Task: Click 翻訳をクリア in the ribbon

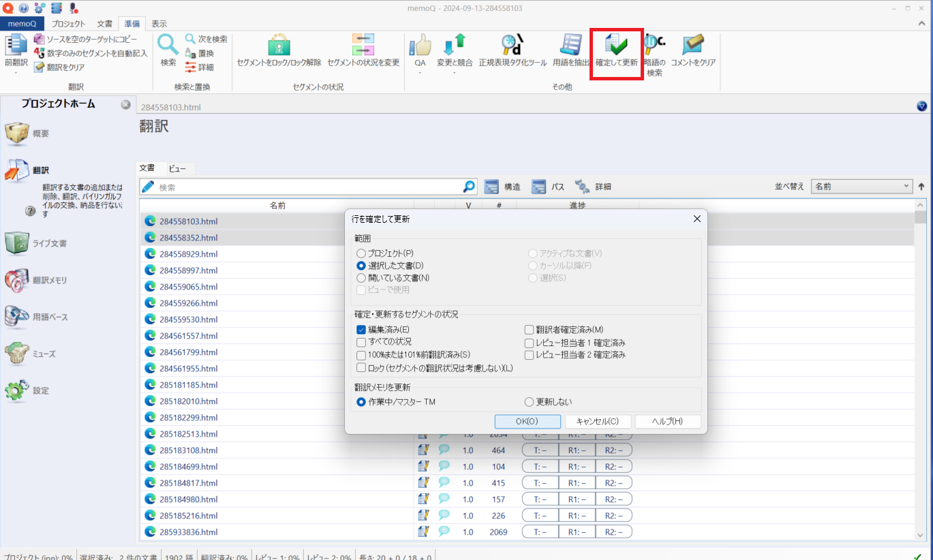Action: (59, 67)
